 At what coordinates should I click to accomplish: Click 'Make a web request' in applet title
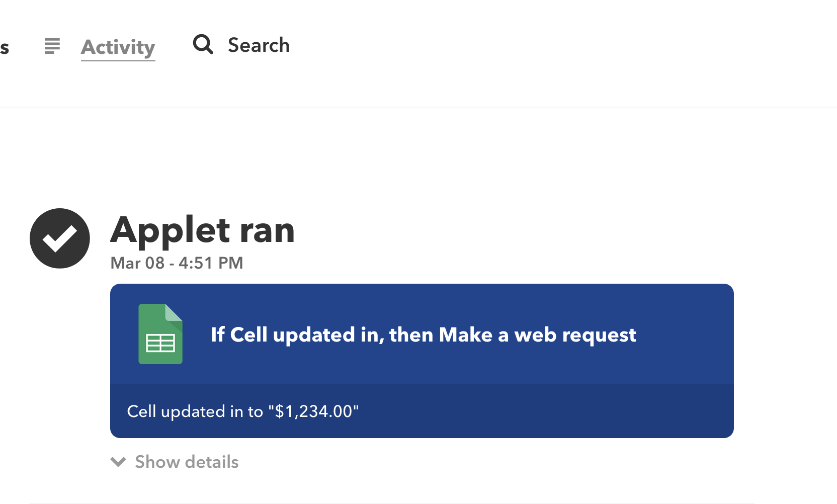click(x=537, y=335)
